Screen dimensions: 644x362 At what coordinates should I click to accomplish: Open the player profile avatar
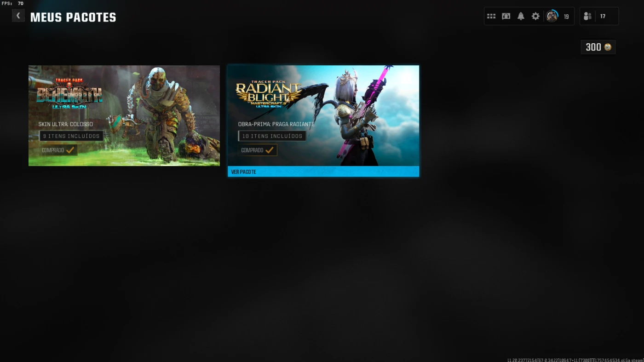pyautogui.click(x=552, y=16)
